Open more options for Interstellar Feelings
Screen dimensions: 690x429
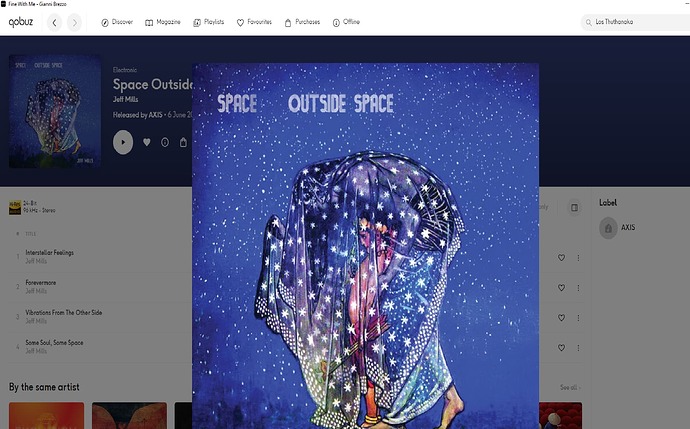[x=578, y=258]
